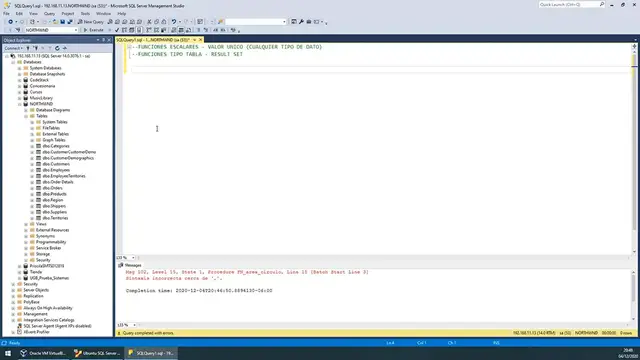Select the dbo.Orders table
This screenshot has height=360, width=640.
(52, 188)
